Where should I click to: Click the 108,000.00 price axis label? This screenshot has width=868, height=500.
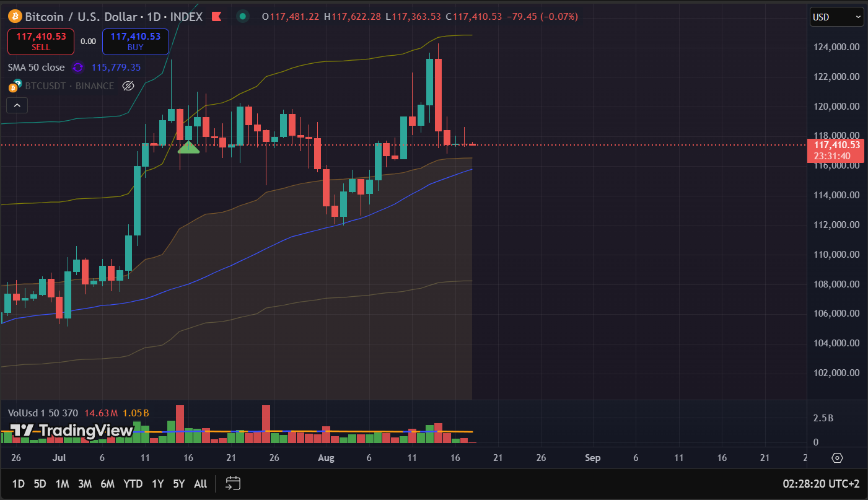click(835, 284)
